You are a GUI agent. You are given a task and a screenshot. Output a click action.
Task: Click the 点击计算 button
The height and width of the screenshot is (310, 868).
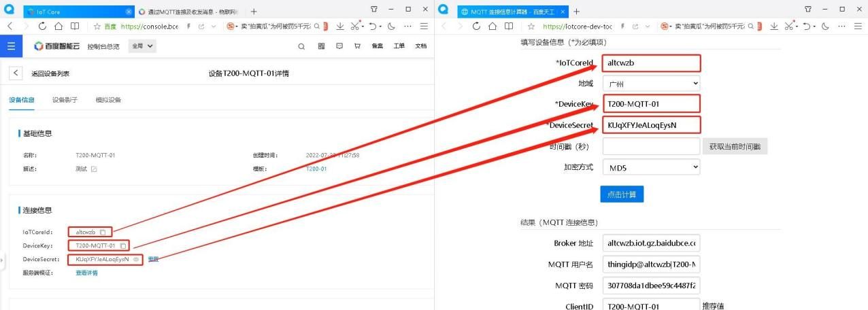(622, 194)
